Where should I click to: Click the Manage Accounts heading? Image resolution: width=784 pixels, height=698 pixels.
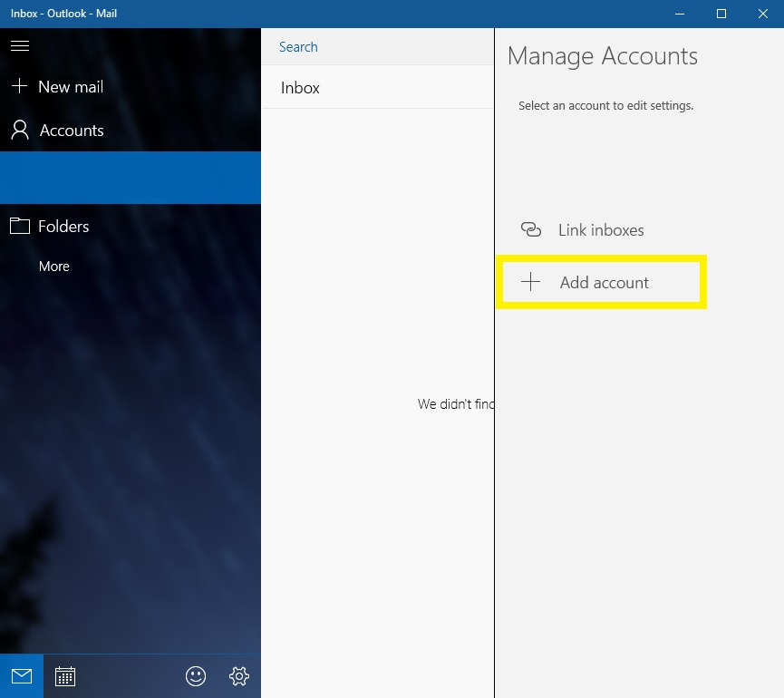click(x=602, y=56)
